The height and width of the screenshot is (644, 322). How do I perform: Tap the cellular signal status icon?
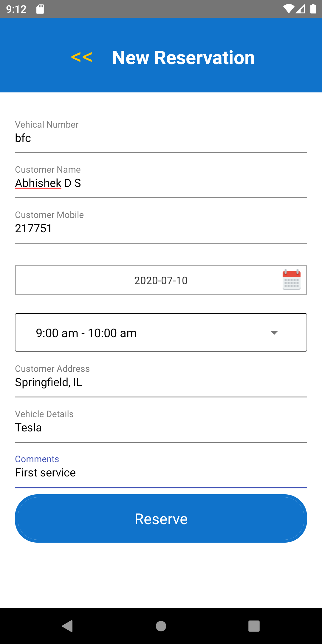pos(301,9)
